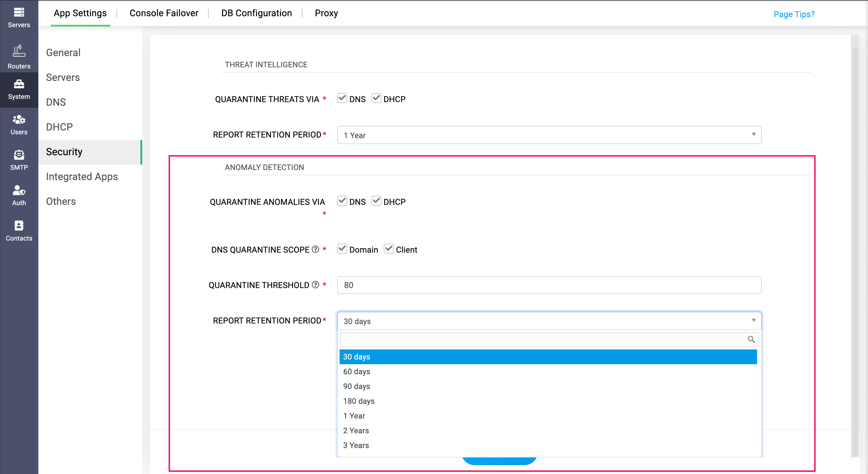Uncheck Client in DNS Quarantine Scope
868x474 pixels.
click(389, 249)
